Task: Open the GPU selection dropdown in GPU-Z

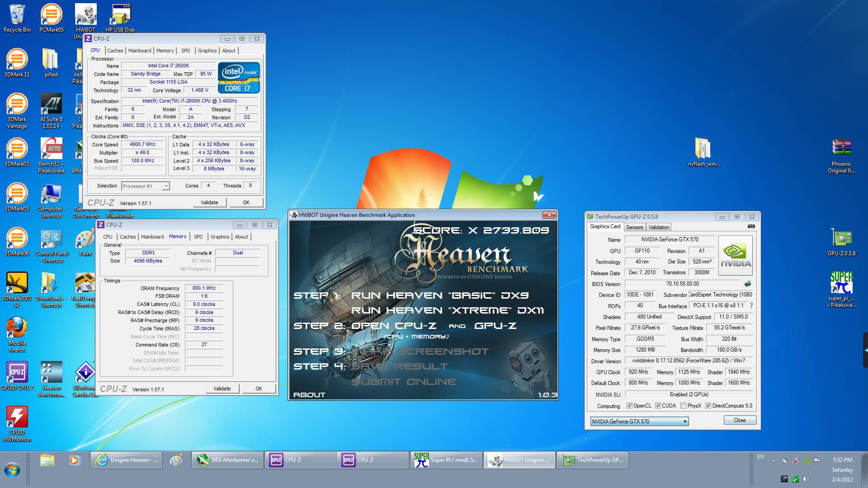Action: (639, 421)
